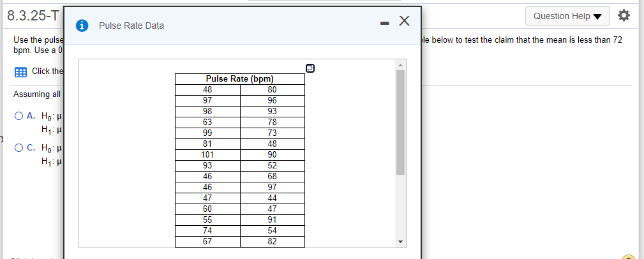Click the Pulse Rate Data dialog title
644x259 pixels.
(x=131, y=26)
